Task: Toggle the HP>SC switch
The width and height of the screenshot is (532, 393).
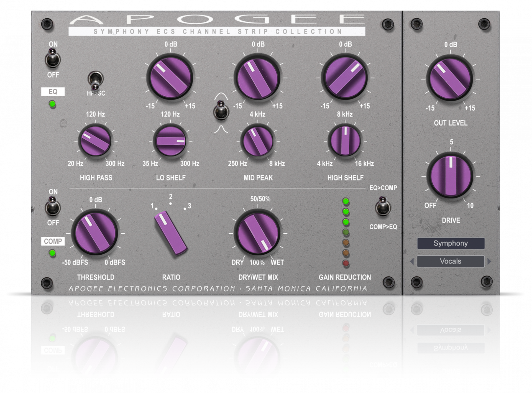Action: click(x=95, y=81)
